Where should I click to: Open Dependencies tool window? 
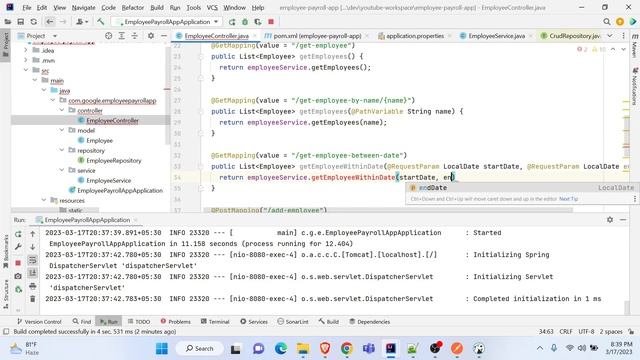pos(369,322)
